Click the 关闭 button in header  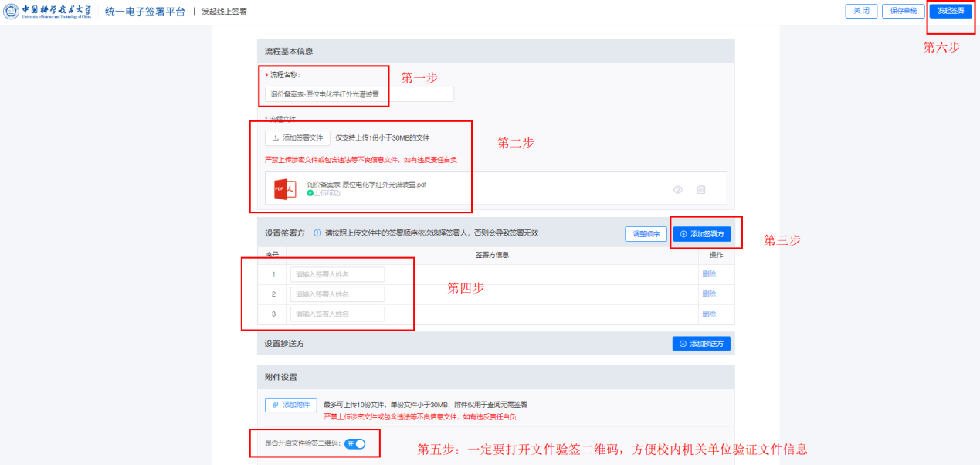tap(861, 11)
